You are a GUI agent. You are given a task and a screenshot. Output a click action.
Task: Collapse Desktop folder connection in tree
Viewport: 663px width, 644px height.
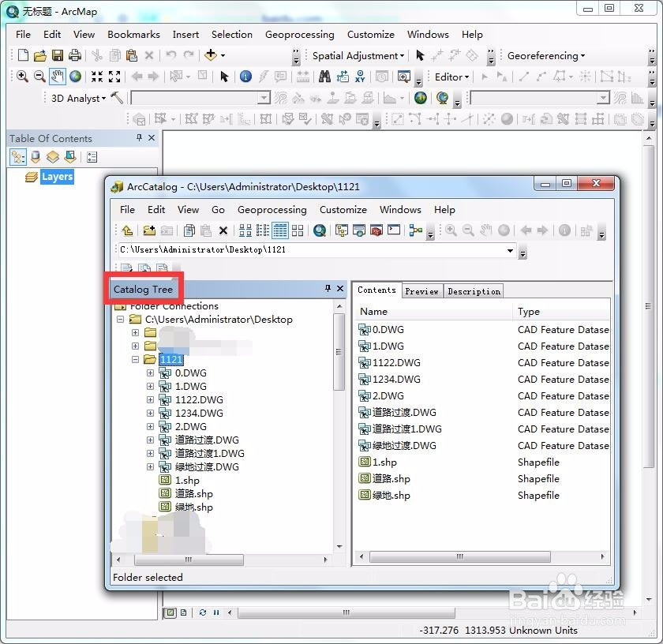pyautogui.click(x=121, y=320)
